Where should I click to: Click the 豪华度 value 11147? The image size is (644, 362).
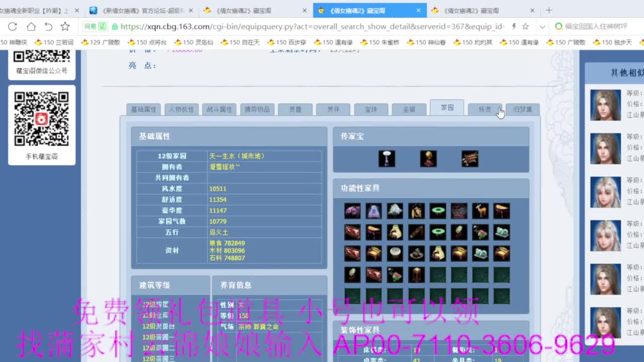point(218,211)
